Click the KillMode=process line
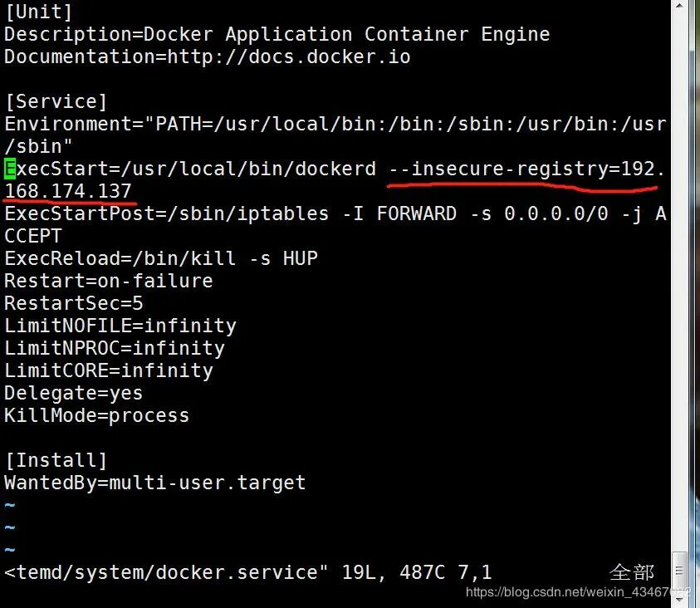The width and height of the screenshot is (700, 608). coord(96,415)
